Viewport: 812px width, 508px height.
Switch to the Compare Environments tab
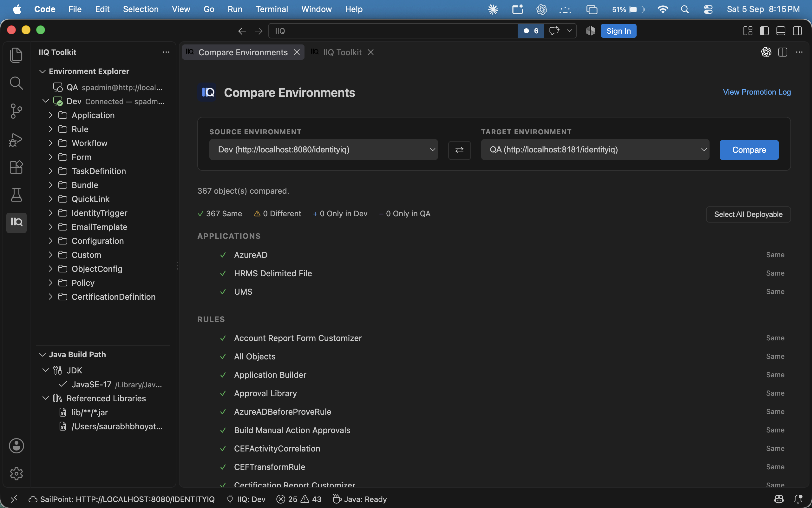coord(243,52)
